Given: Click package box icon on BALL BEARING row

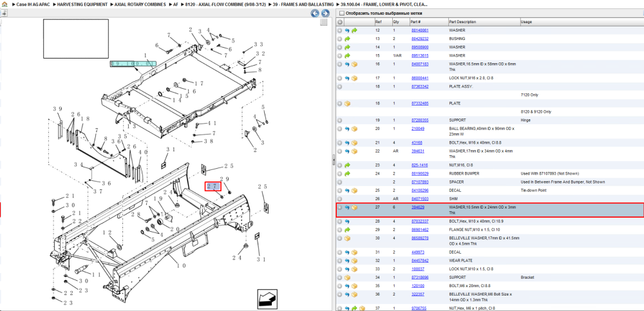Looking at the screenshot, I should (x=354, y=129).
